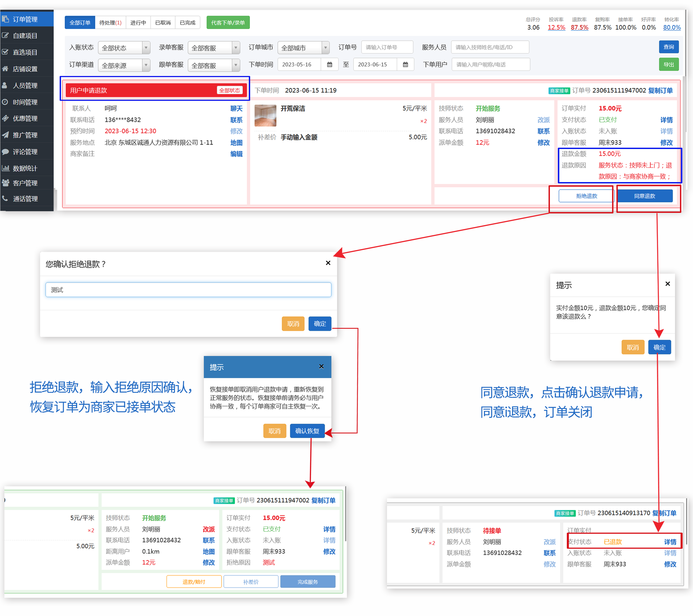Click the 复制订单 link in top order
Screen dimensions: 693x616
(660, 90)
